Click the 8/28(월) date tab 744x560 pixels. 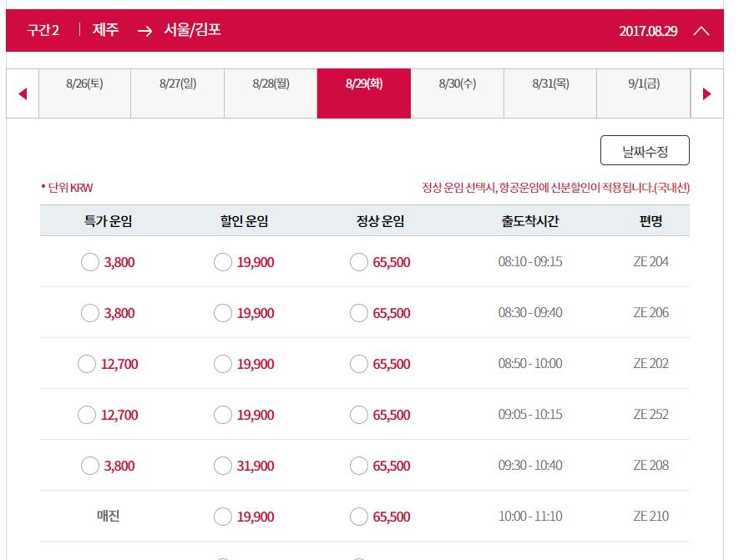pos(271,83)
